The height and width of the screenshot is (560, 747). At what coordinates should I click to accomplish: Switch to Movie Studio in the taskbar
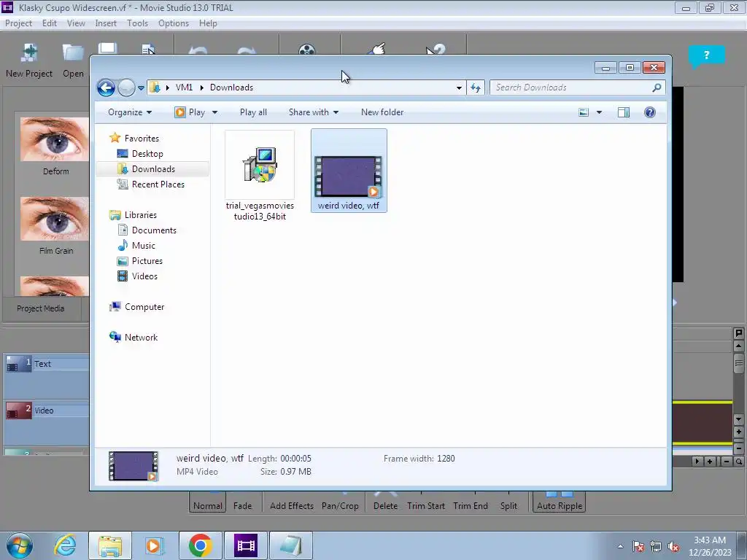click(245, 545)
